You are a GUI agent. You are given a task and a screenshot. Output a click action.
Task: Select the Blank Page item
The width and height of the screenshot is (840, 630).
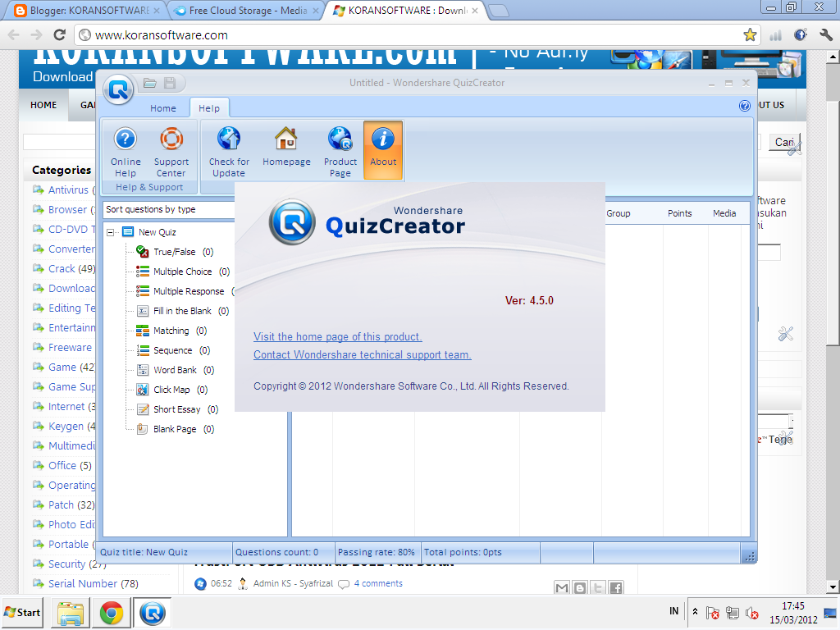click(175, 429)
